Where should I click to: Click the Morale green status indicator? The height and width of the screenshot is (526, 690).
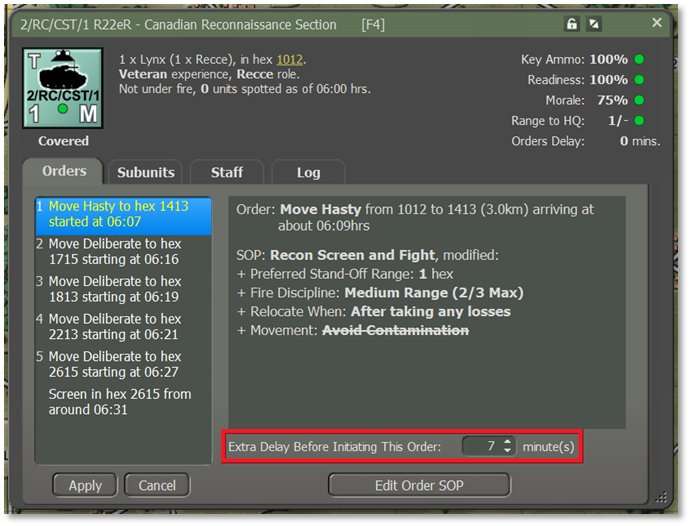point(638,100)
